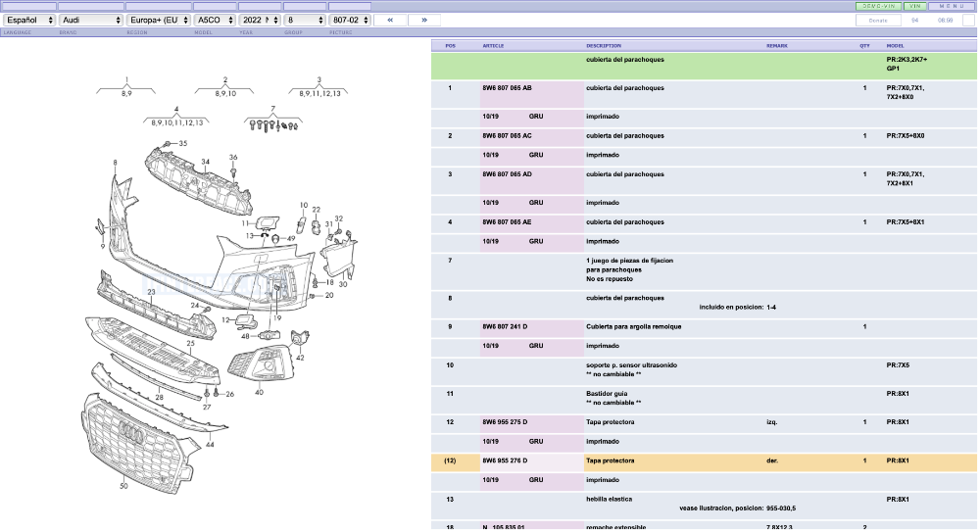
Task: Click the DEMO-VIN button
Action: (x=878, y=6)
